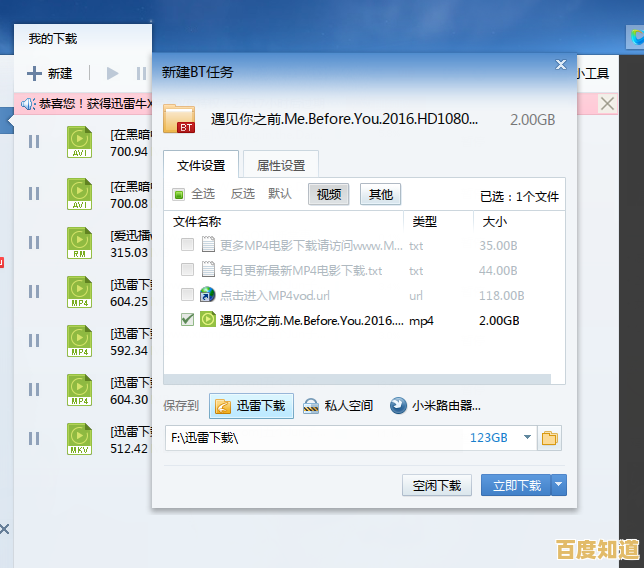Click the MP4 file icon for 604.25
Viewport: 644px width, 568px height.
(79, 292)
